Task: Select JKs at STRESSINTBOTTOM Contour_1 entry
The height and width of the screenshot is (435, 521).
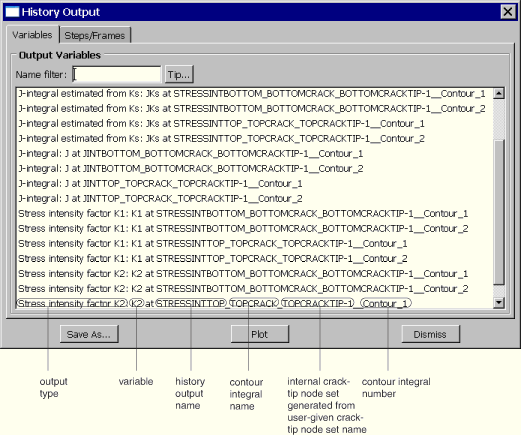Action: [252, 94]
